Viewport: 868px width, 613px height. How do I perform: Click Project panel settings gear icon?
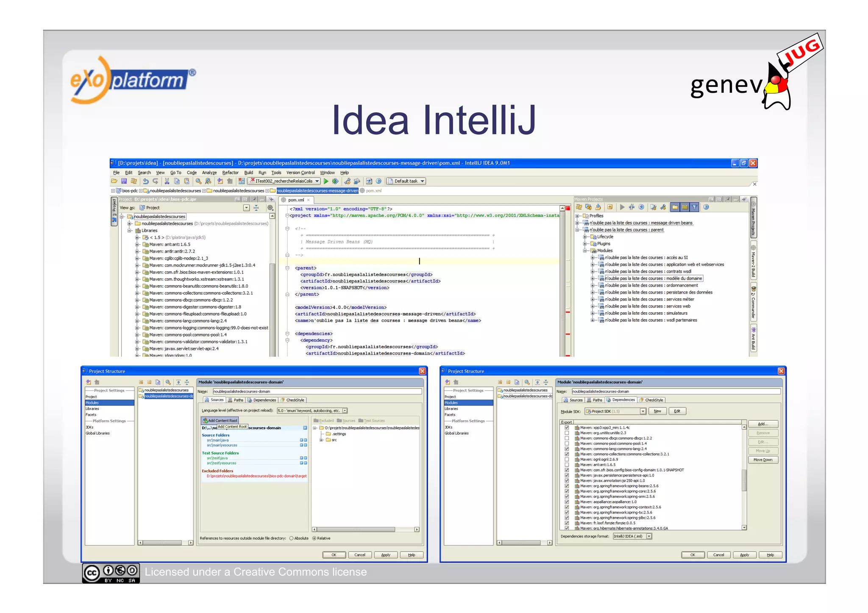270,208
